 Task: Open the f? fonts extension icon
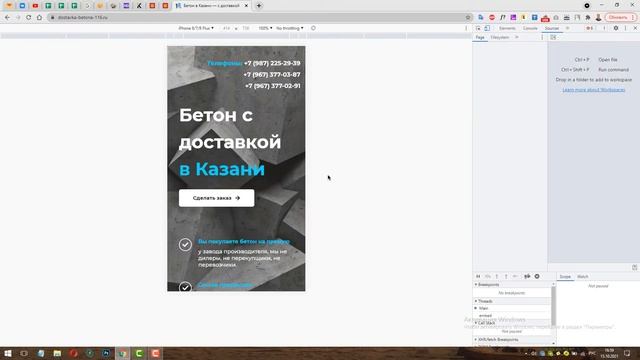(x=502, y=18)
